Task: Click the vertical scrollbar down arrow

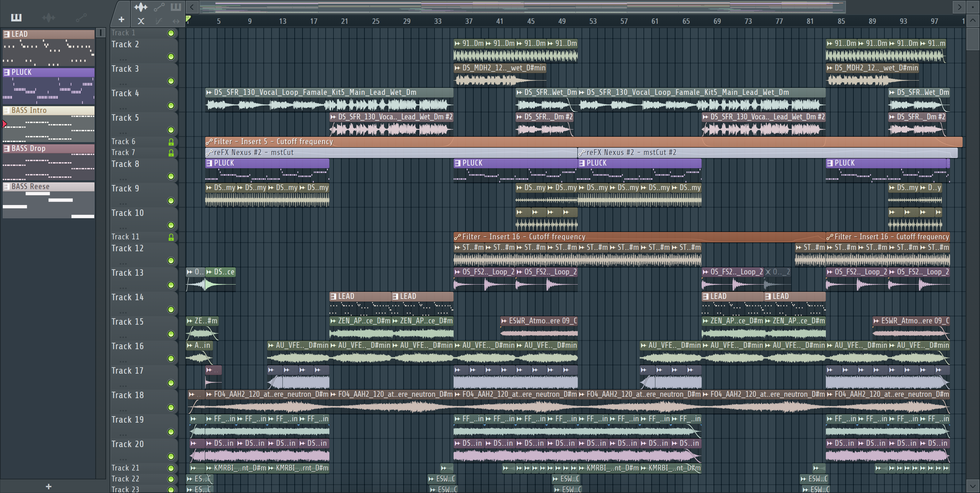Action: coord(973,486)
